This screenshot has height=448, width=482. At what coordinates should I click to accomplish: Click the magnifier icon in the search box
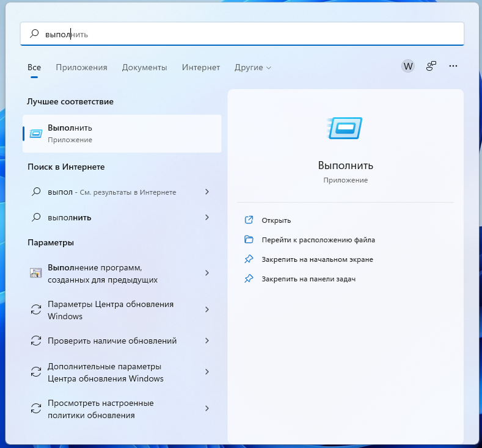[x=34, y=34]
